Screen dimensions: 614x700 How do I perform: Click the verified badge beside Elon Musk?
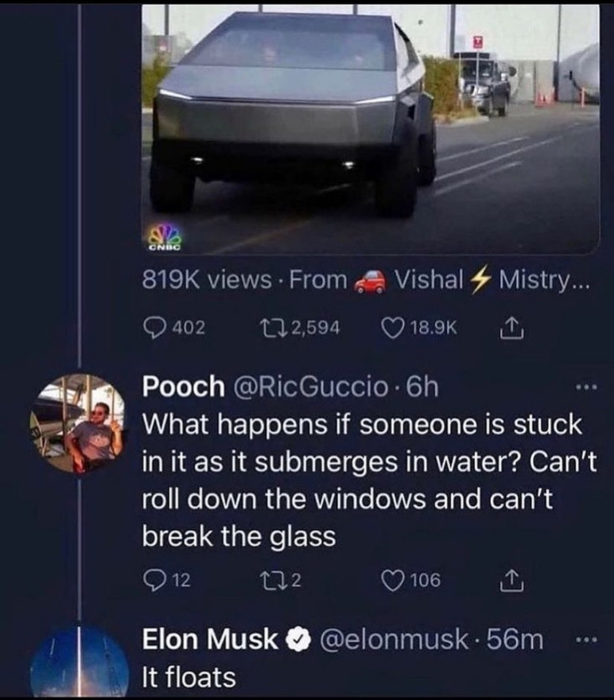click(296, 640)
